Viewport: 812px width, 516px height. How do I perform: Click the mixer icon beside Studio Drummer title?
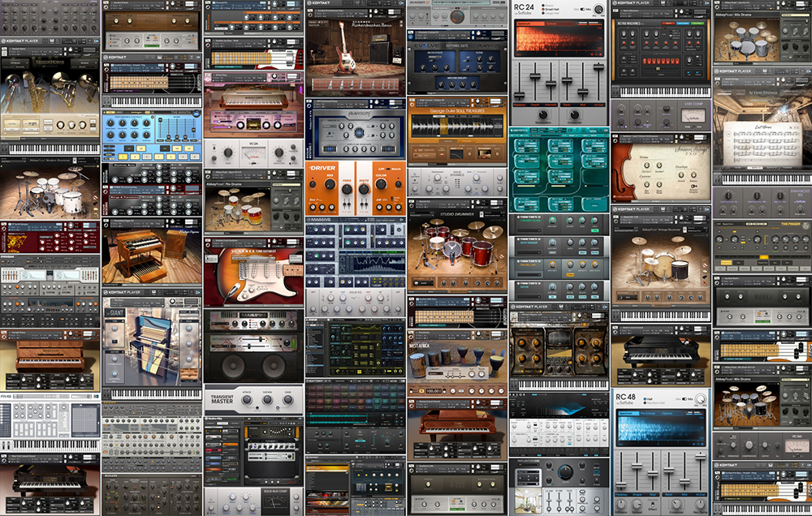pos(482,214)
